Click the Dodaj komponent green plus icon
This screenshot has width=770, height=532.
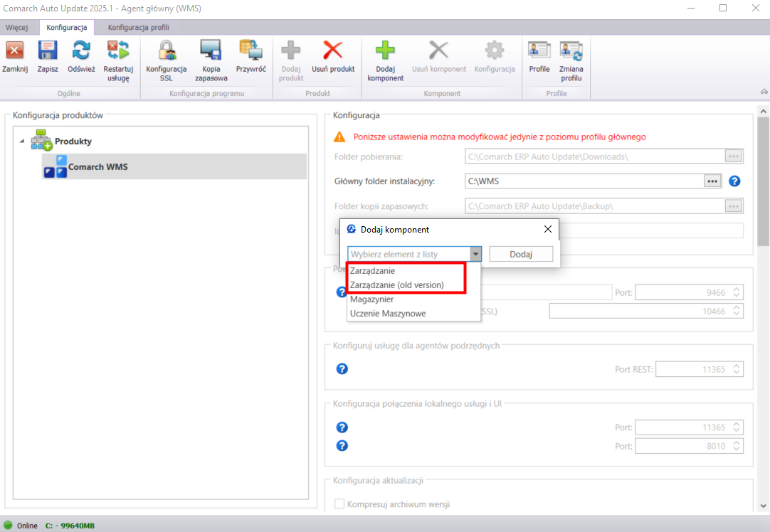tap(386, 50)
